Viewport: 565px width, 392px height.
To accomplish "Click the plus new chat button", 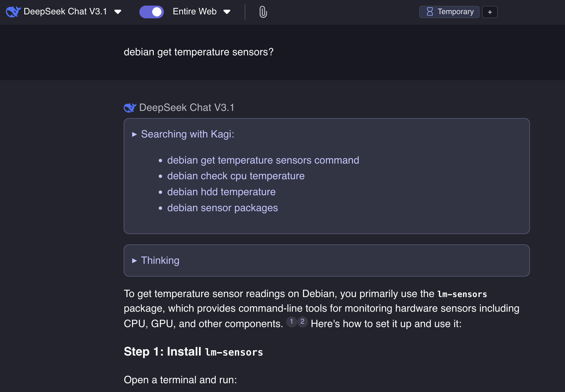I will pyautogui.click(x=489, y=12).
